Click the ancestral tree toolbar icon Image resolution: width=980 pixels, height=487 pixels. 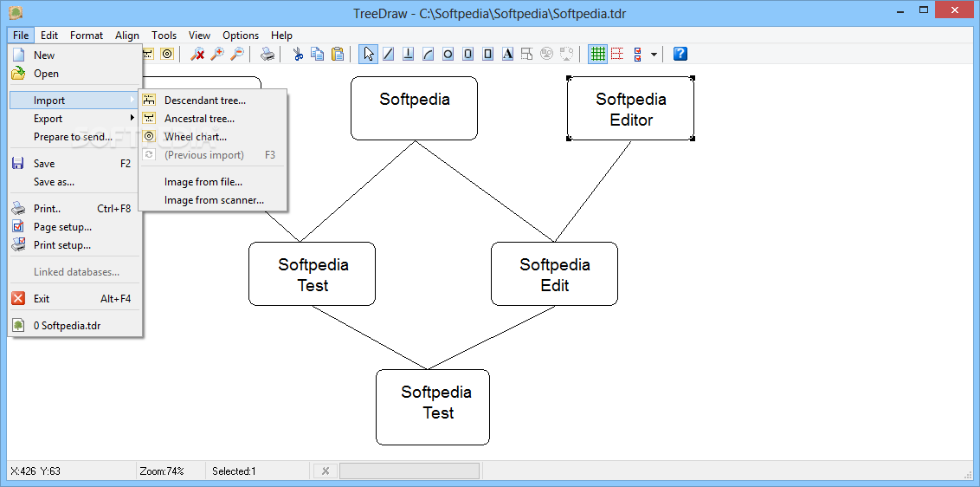[x=149, y=54]
